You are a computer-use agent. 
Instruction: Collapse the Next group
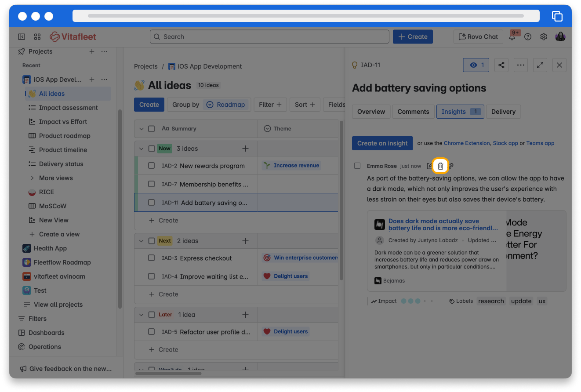point(141,241)
